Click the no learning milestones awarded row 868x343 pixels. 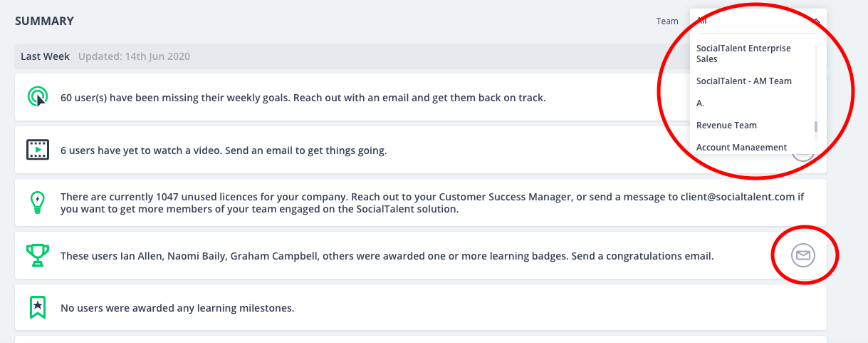(420, 307)
